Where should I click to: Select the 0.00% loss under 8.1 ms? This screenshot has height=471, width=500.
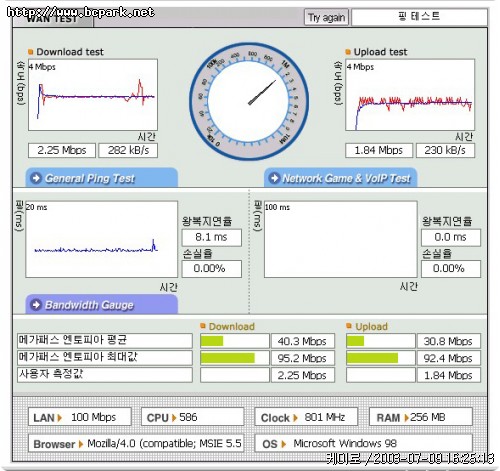pos(212,269)
